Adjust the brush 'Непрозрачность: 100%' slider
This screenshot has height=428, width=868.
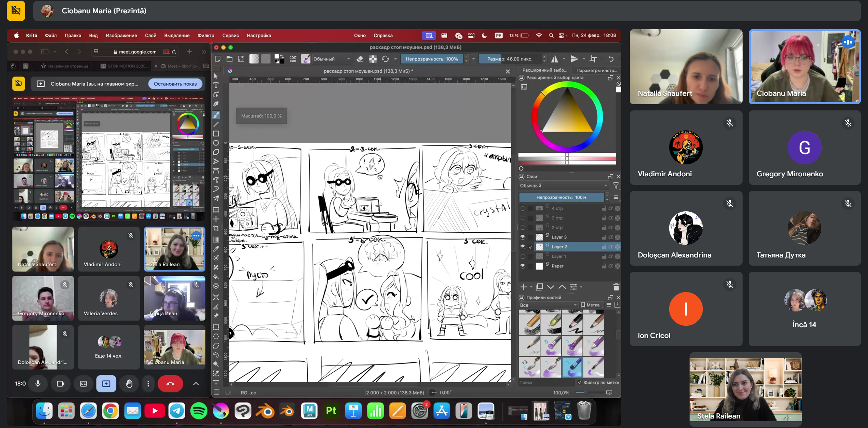tap(432, 59)
